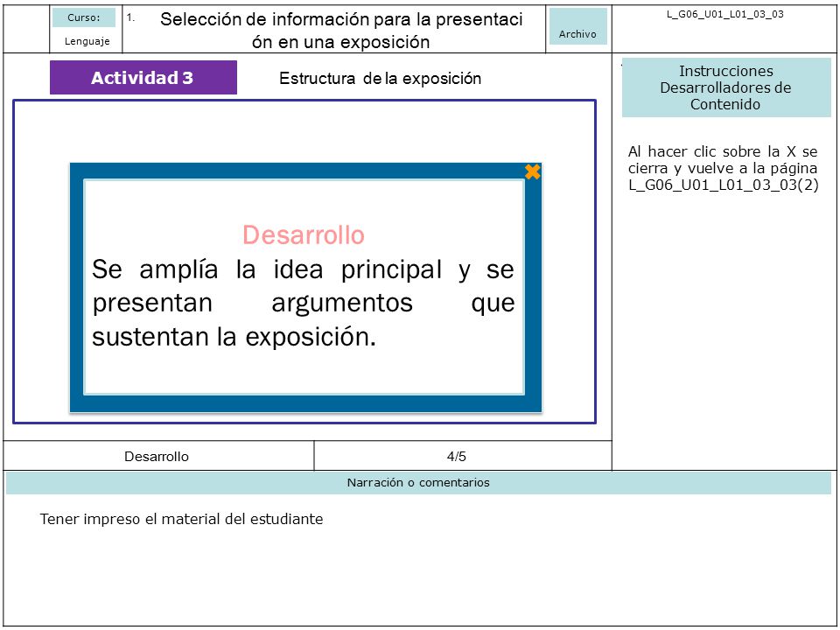This screenshot has height=630, width=840.
Task: Click the 'Curso:' label cell
Action: 84,17
